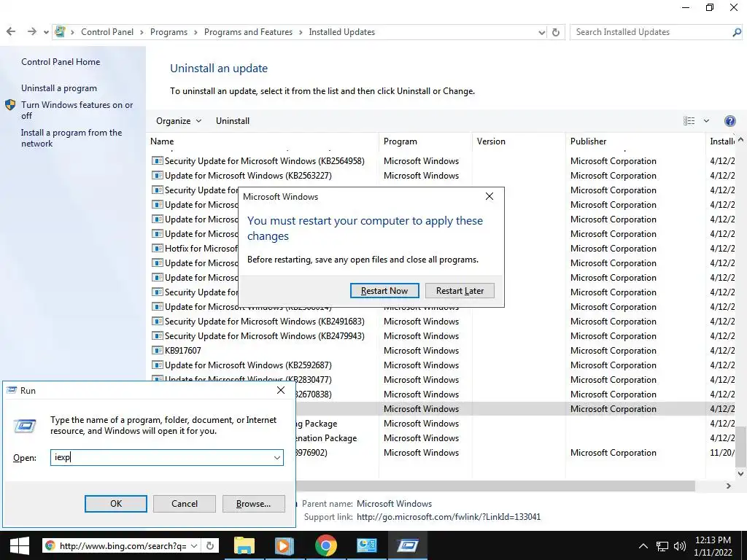Click the update icon beside KB2564958

coord(158,161)
